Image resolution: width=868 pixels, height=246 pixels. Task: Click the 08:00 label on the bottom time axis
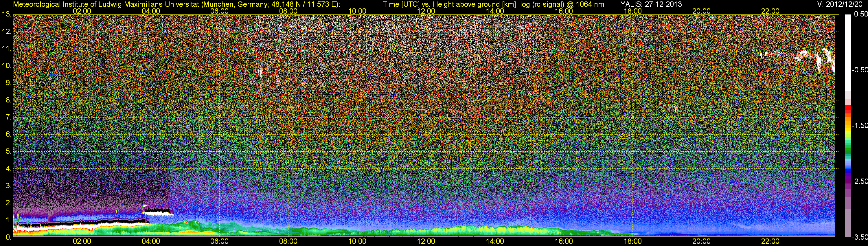(x=288, y=241)
